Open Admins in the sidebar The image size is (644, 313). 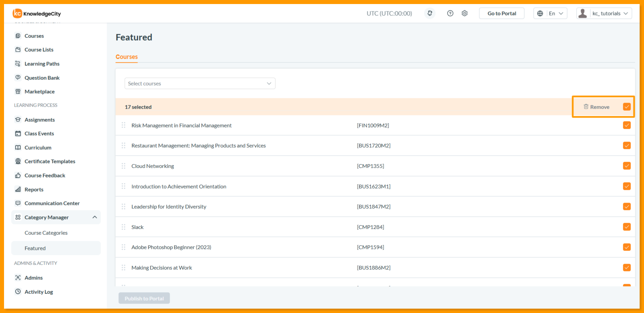34,278
